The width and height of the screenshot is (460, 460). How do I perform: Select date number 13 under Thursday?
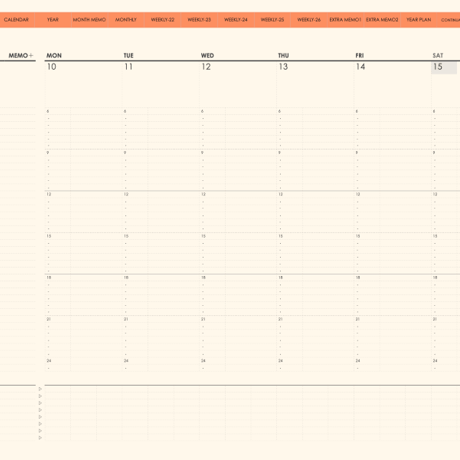283,67
